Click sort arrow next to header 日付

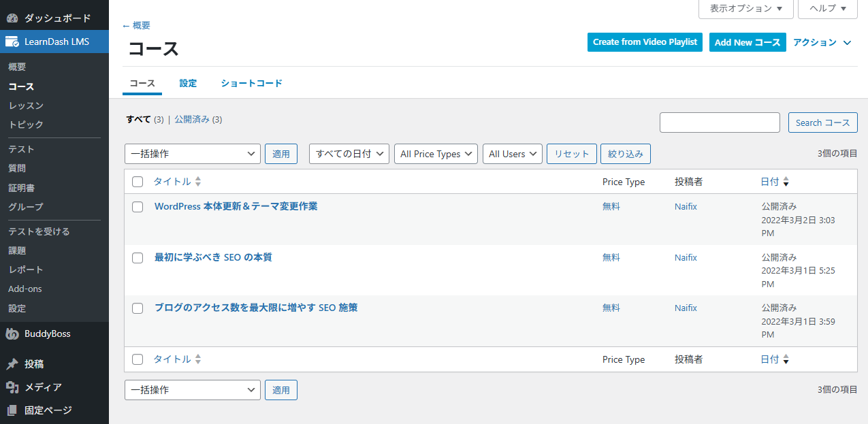click(x=786, y=182)
